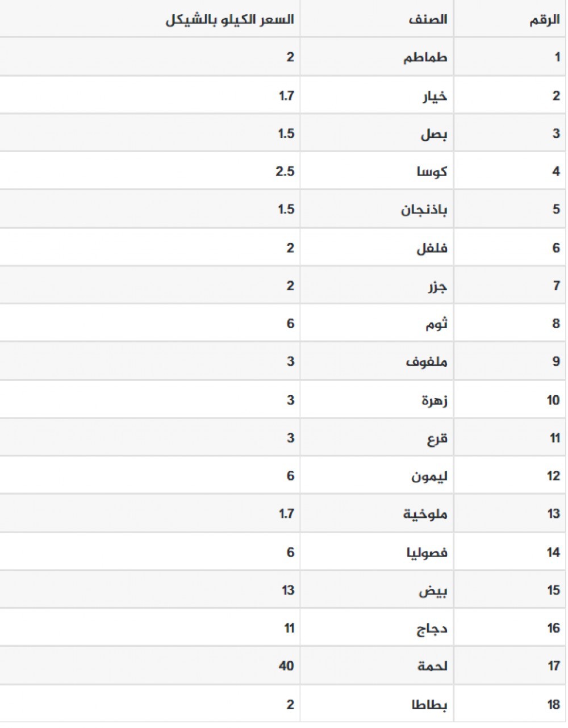568x728 pixels.
Task: Select the طماطم item cell
Action: pyautogui.click(x=425, y=58)
